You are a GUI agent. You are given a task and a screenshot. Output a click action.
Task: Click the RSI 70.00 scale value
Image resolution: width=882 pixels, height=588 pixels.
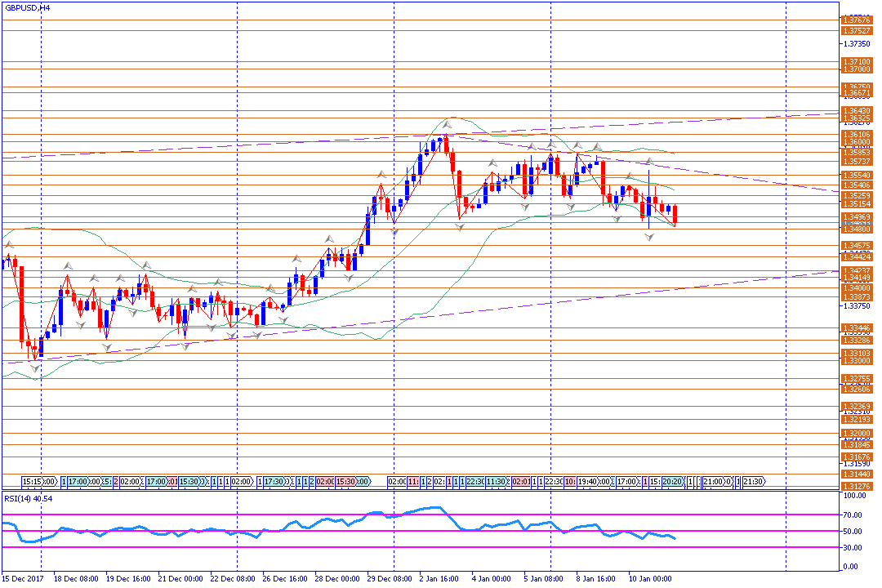(x=854, y=514)
